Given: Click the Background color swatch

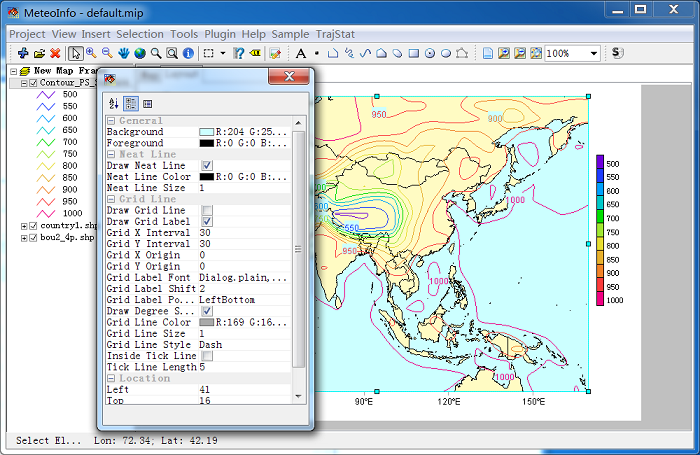Looking at the screenshot, I should tap(206, 132).
